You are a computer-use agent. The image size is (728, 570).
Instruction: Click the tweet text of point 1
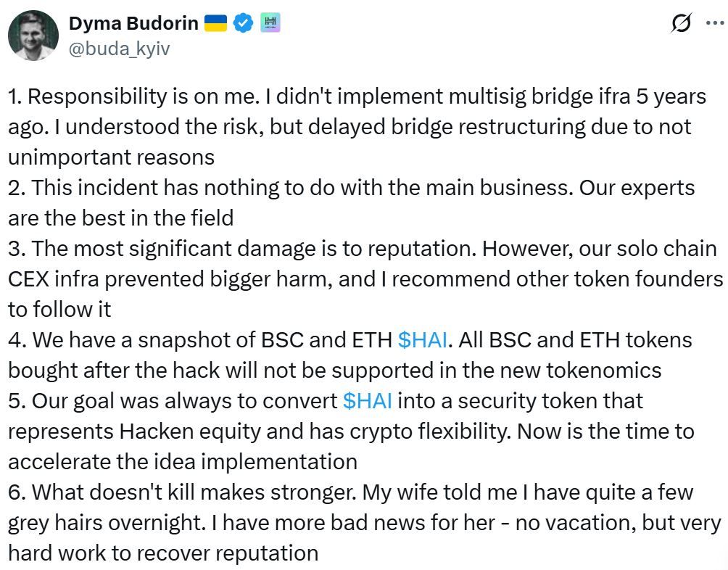coord(290,95)
